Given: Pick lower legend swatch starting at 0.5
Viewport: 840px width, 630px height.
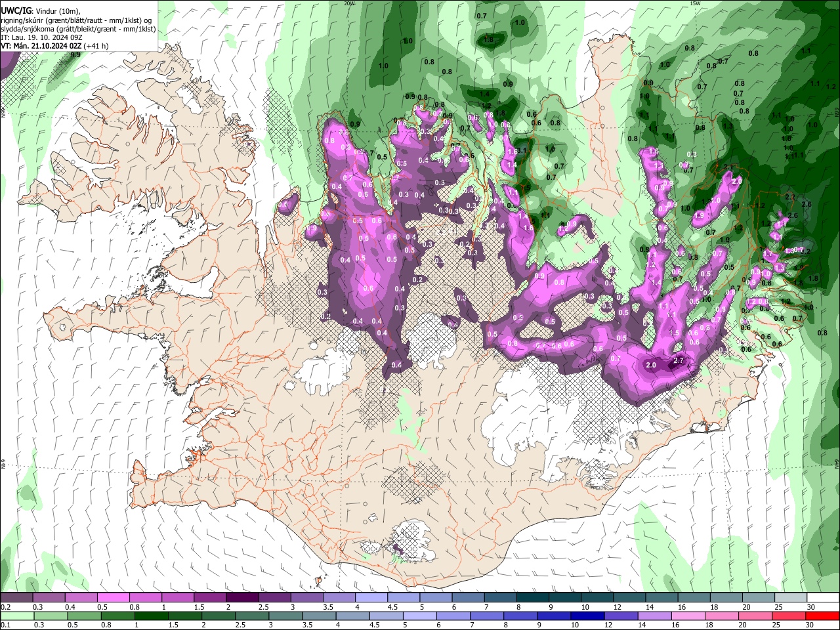Looking at the screenshot, I should (84, 616).
